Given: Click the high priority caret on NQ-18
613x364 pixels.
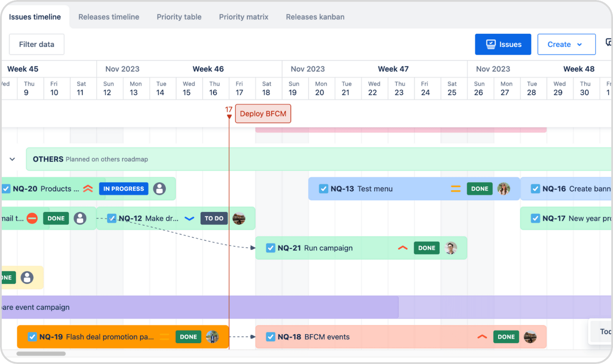Looking at the screenshot, I should pos(482,337).
